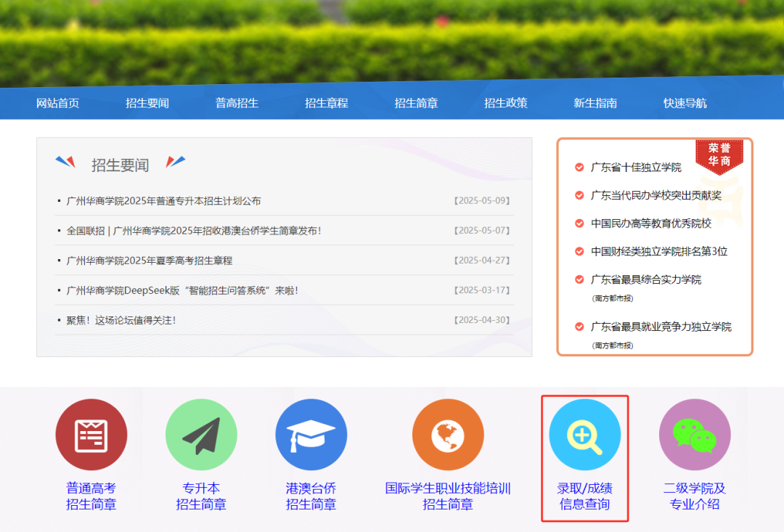Click the 招生要闻 section heading
The height and width of the screenshot is (532, 784).
click(x=120, y=165)
